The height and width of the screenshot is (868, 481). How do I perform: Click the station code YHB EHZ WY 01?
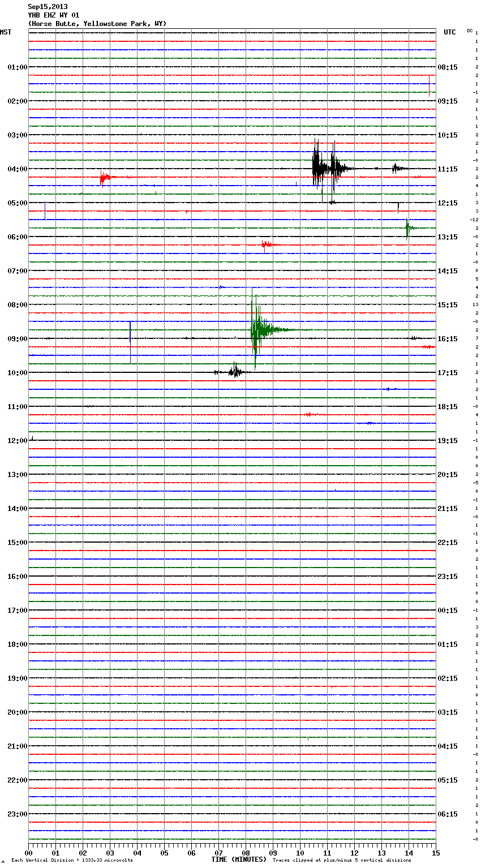(x=54, y=15)
